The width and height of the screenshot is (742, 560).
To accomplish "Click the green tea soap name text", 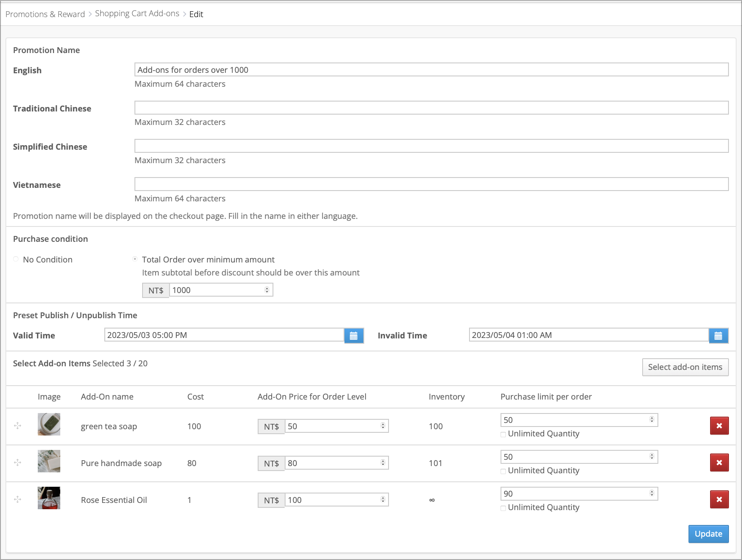I will (x=109, y=427).
